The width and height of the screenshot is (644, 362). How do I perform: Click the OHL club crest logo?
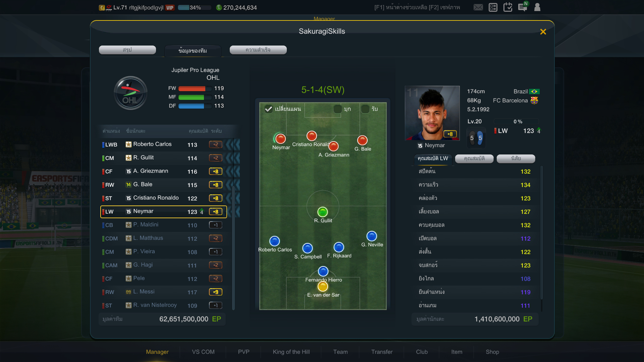pos(130,93)
